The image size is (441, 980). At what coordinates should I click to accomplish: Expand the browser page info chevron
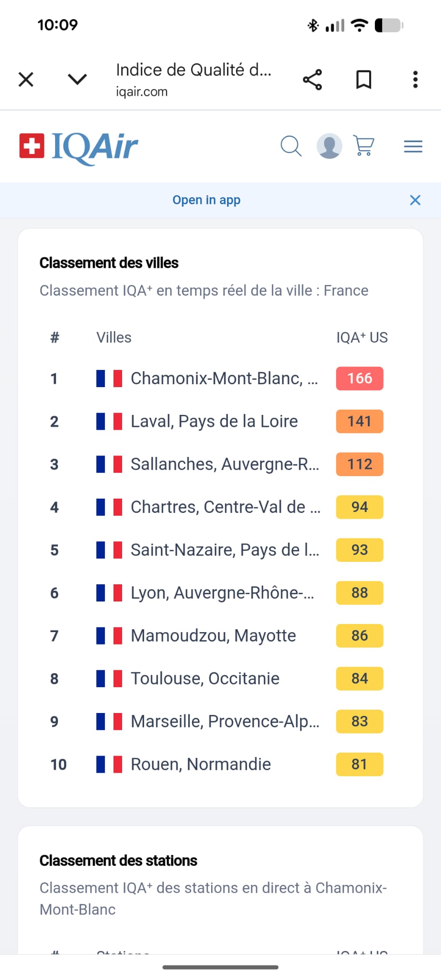[x=77, y=79]
